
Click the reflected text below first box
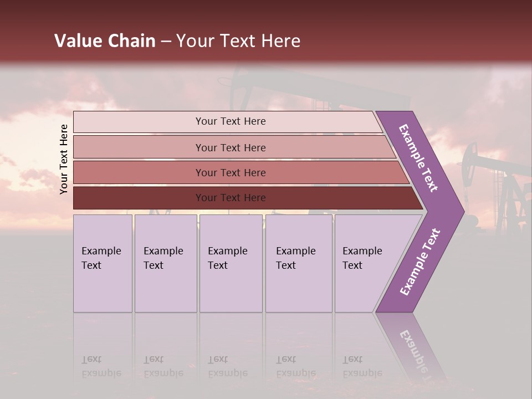(101, 366)
